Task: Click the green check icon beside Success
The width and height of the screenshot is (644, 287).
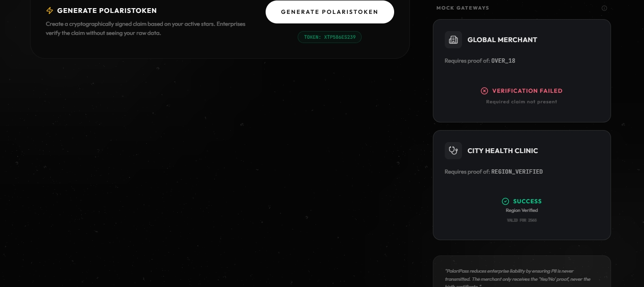Action: pos(505,201)
